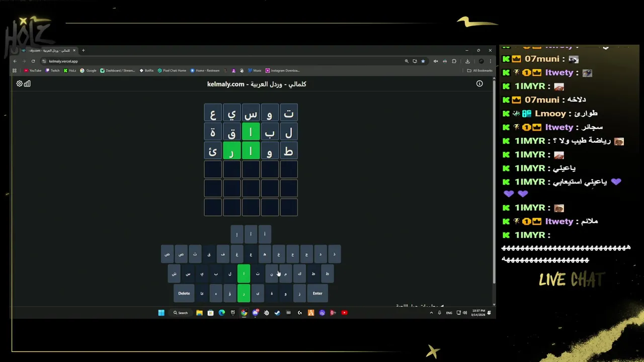This screenshot has width=644, height=362.
Task: Tap the ص key on the keyboard
Action: [181, 254]
